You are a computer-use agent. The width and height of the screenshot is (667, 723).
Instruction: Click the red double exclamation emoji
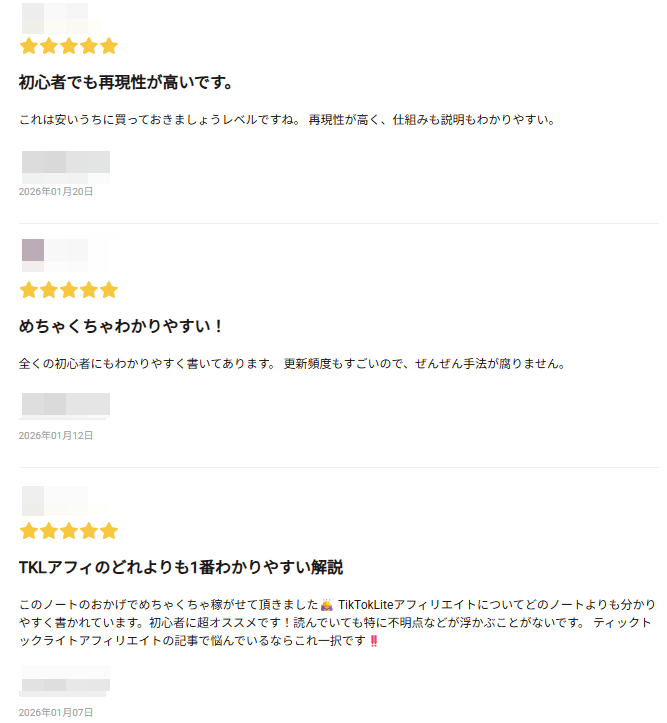pos(374,641)
